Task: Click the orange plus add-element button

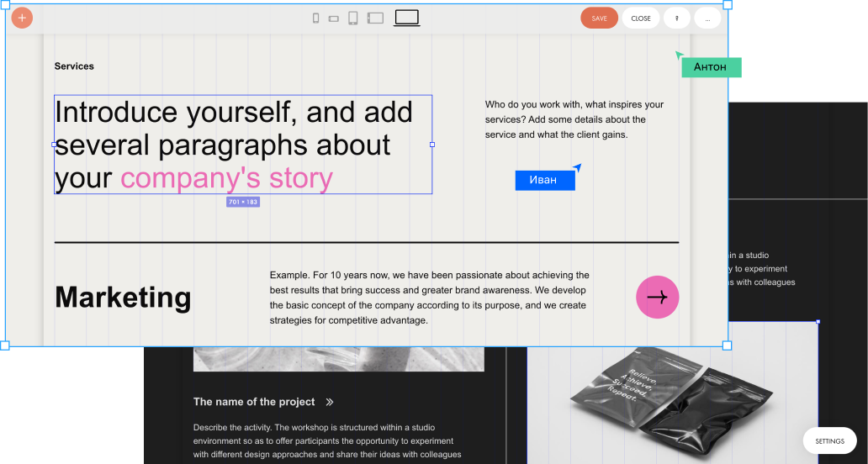Action: click(x=22, y=18)
